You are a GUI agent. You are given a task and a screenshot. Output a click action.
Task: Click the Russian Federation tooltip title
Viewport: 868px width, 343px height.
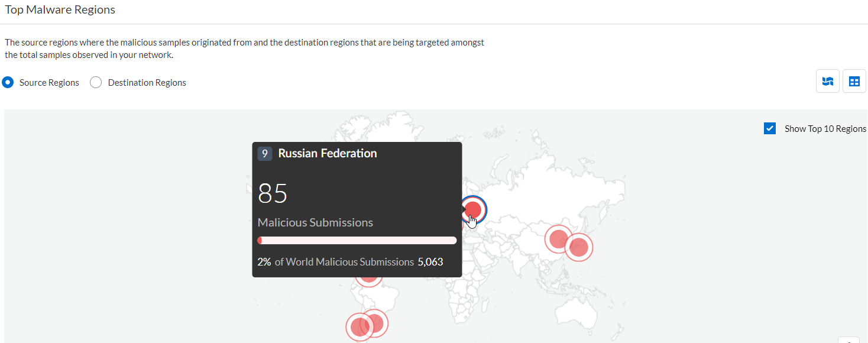coord(328,153)
